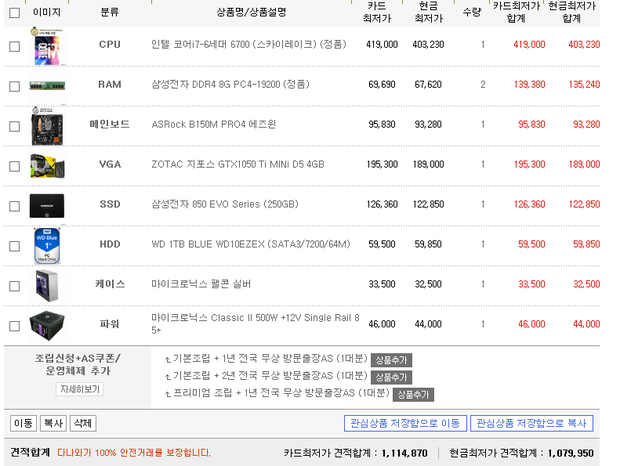Open the 마이크로닉스 case product image
620x466 pixels.
tap(47, 286)
